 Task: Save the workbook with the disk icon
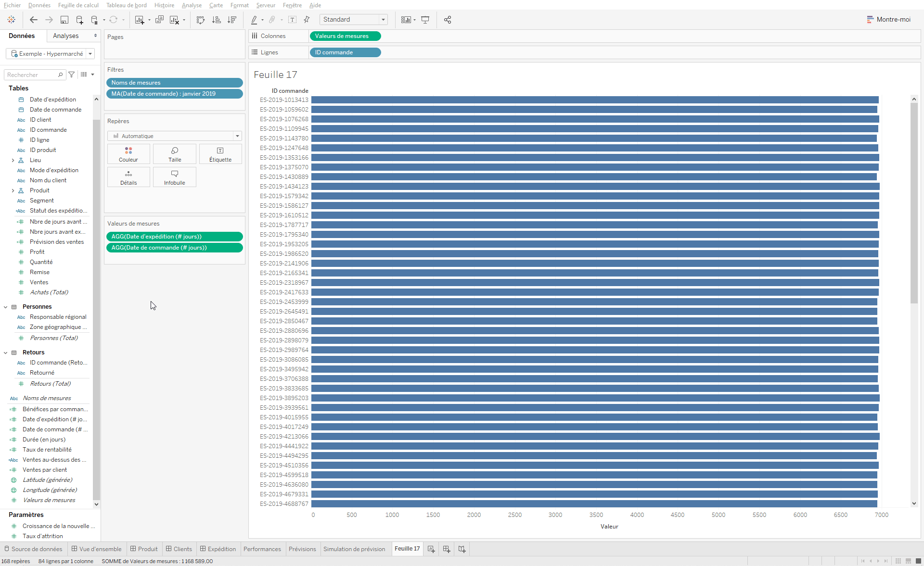(x=64, y=20)
